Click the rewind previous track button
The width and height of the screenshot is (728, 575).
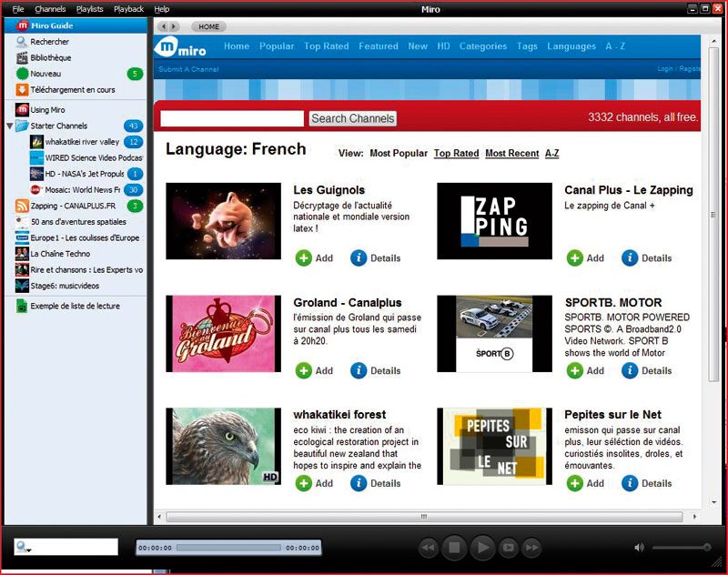tap(429, 548)
